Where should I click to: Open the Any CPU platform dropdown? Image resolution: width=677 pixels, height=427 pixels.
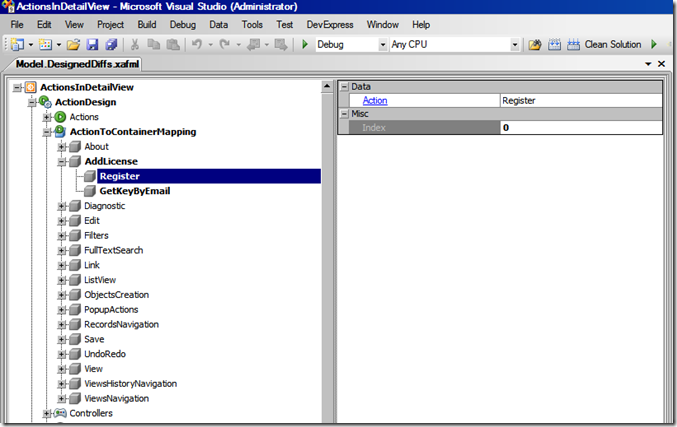(x=515, y=44)
